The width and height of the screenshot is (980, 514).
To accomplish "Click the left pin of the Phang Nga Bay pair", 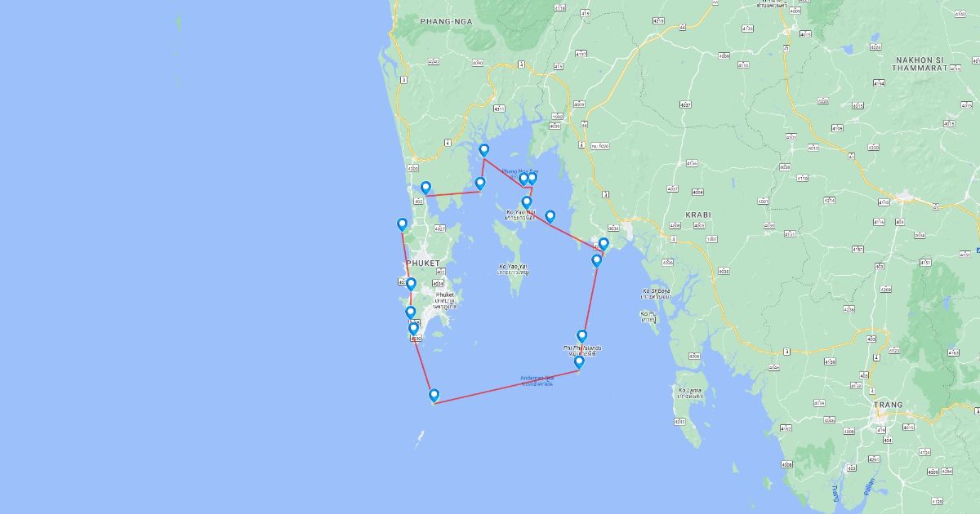I will pos(523,179).
